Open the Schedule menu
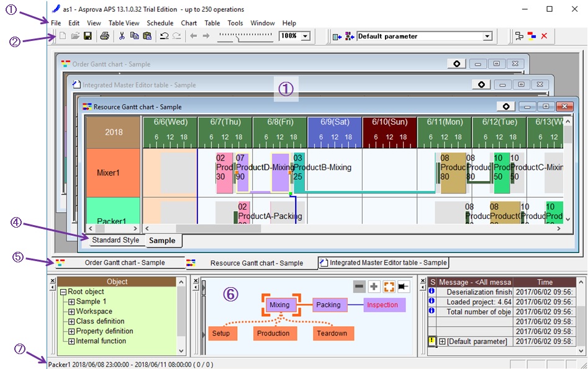 coord(160,23)
